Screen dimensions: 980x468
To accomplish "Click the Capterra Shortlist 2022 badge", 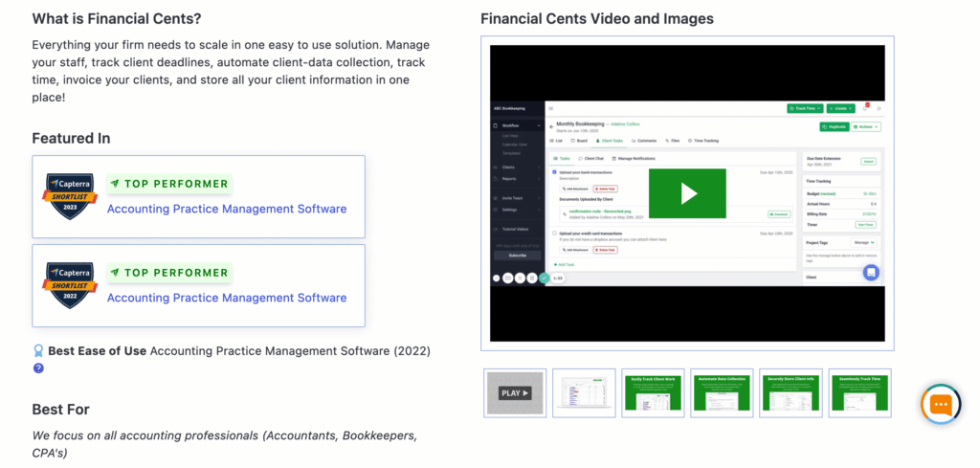I will (x=69, y=285).
